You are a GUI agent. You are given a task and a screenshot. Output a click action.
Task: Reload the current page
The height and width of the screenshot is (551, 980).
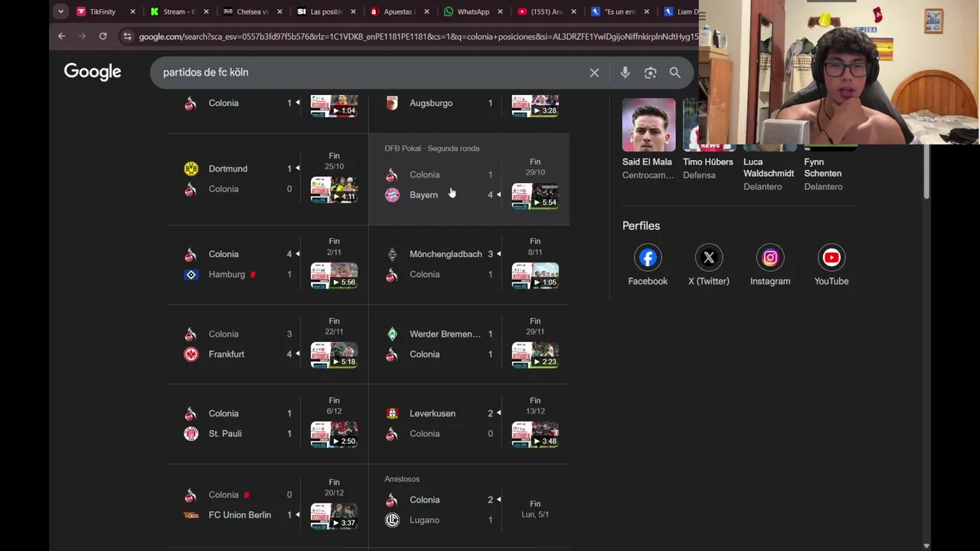[103, 36]
